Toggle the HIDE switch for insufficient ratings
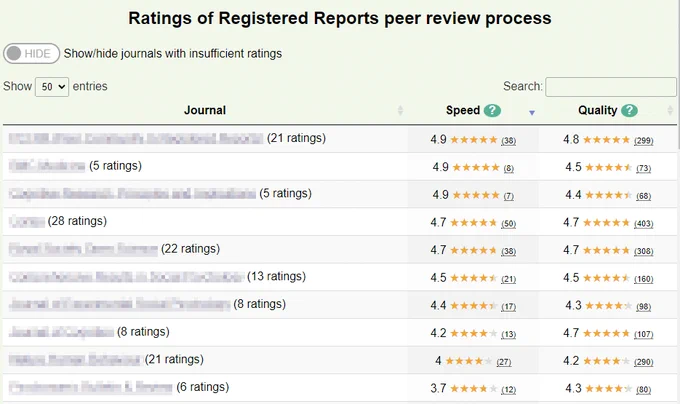Screen dimensions: 680x404 (31, 53)
